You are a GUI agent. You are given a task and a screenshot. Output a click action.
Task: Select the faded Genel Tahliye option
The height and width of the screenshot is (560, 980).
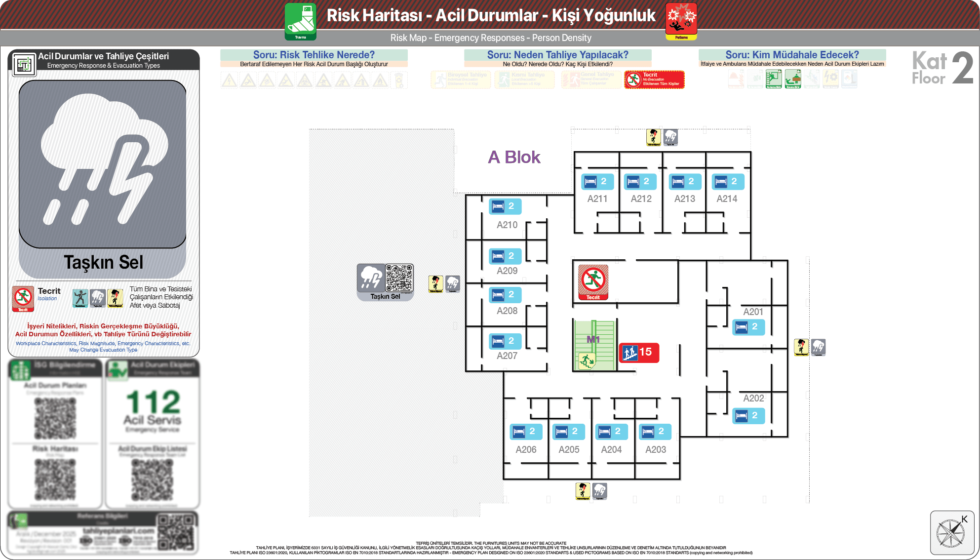(x=591, y=80)
